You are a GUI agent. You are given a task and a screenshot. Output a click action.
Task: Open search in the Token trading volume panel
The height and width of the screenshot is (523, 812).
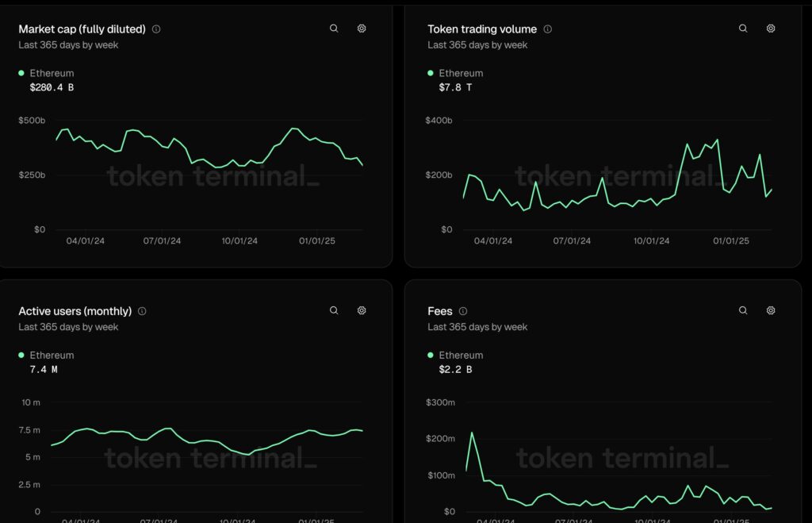[x=742, y=28]
